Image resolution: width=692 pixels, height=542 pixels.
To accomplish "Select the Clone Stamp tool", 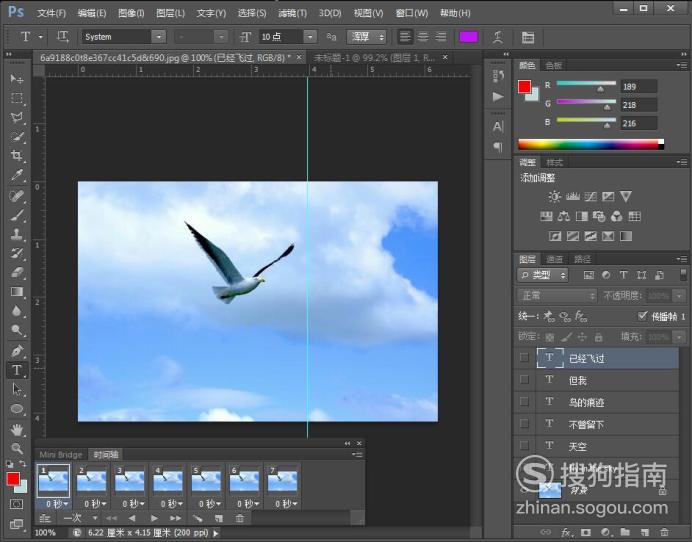I will point(17,234).
